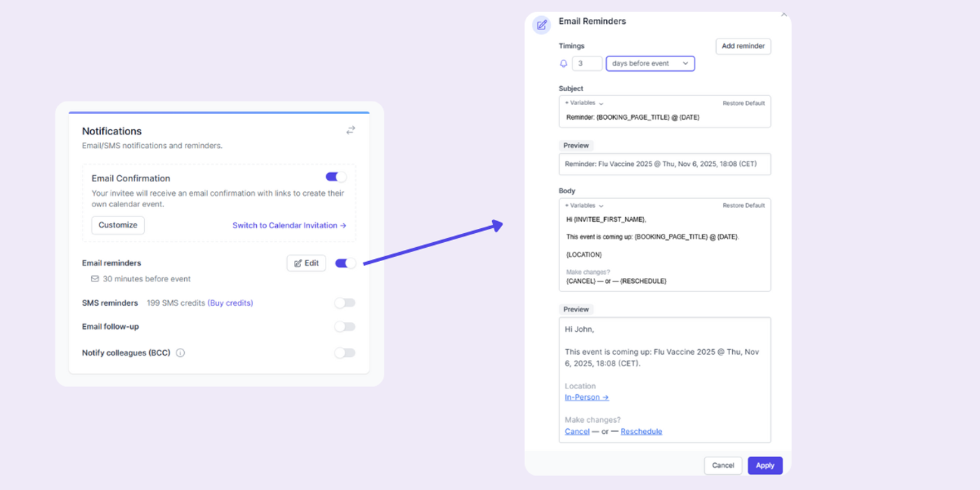Open the days before event dropdown
This screenshot has width=980, height=490.
click(x=650, y=63)
